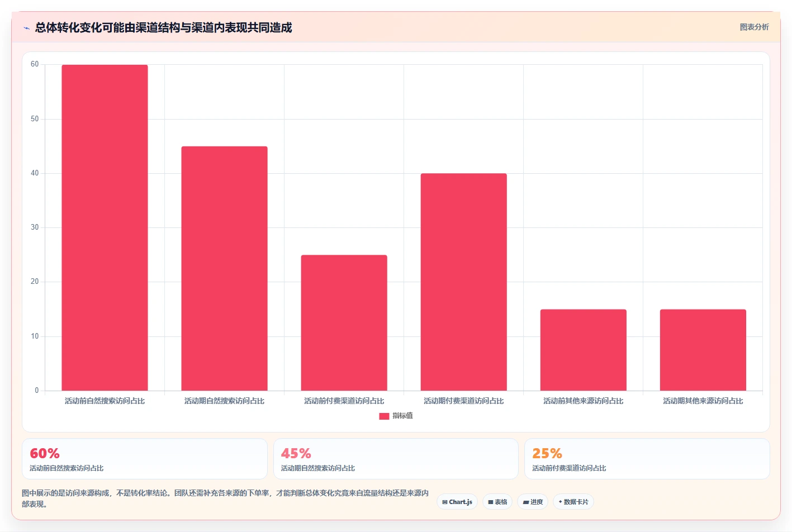The image size is (792, 532).
Task: Click the 图表分析 tag in the header
Action: click(754, 27)
